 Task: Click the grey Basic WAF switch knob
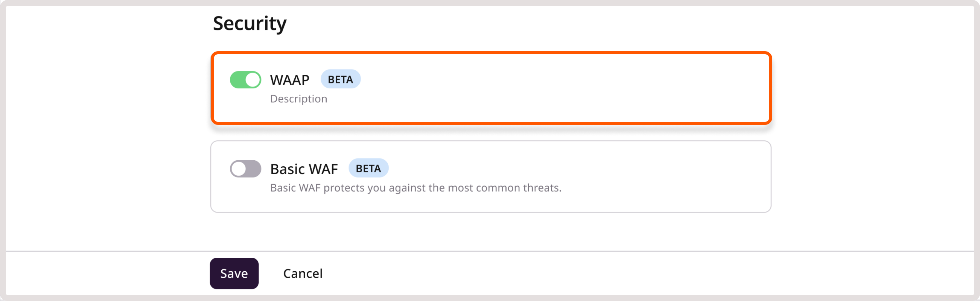(239, 169)
